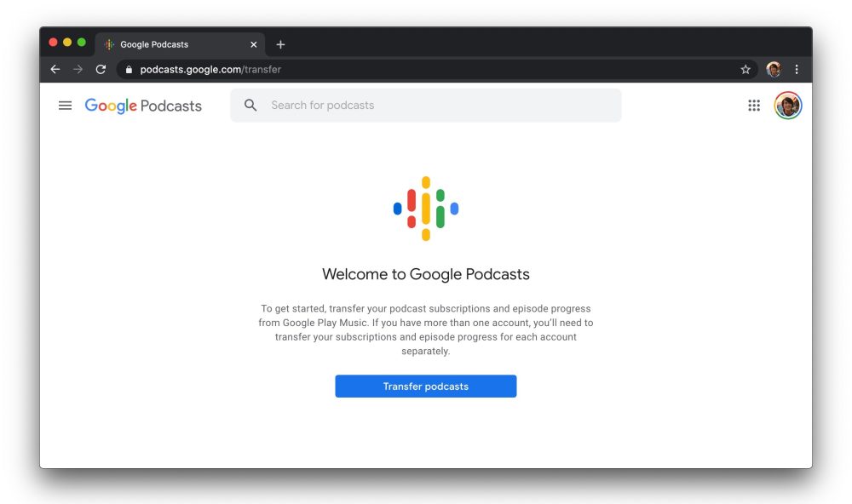Viewport: 852px width, 504px height.
Task: View site info via the lock icon
Action: pos(130,70)
